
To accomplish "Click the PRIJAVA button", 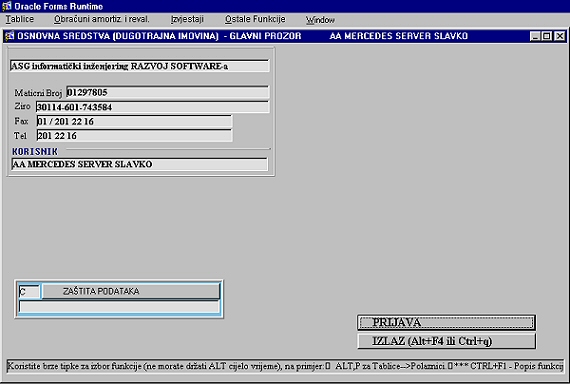I will 446,323.
